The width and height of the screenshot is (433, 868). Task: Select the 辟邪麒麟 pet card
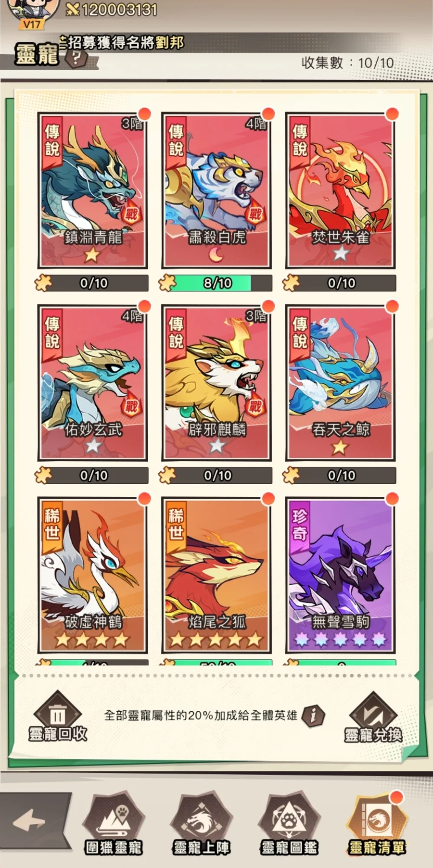coord(216,383)
